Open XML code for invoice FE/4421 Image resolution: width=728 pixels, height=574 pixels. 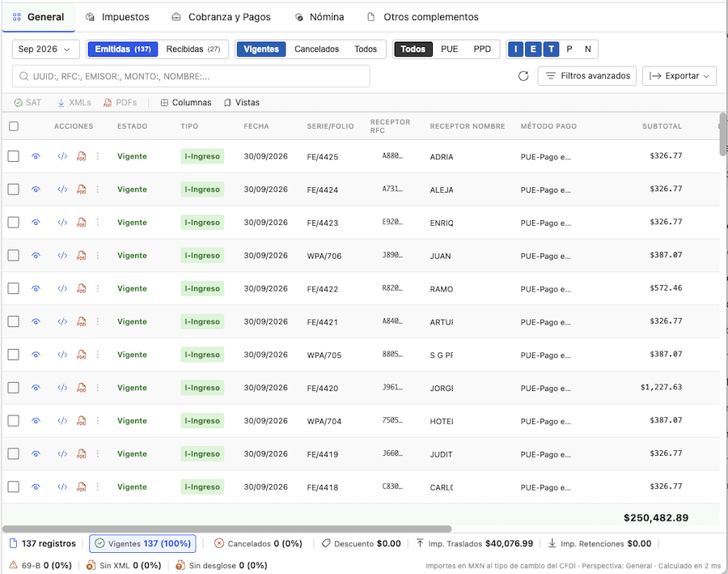pyautogui.click(x=62, y=321)
